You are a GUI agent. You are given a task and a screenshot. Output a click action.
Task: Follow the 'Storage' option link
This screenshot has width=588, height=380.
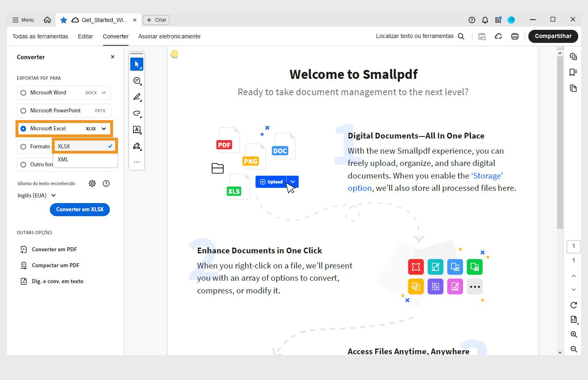(487, 176)
